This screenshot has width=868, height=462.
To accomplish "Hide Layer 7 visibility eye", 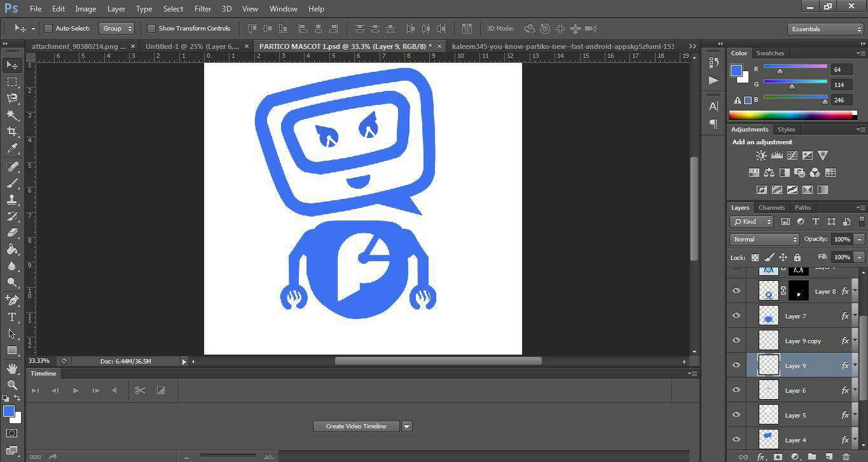I will pos(736,316).
